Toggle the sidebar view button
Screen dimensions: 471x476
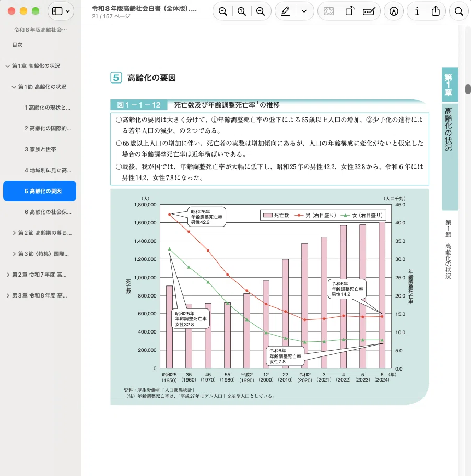click(57, 11)
